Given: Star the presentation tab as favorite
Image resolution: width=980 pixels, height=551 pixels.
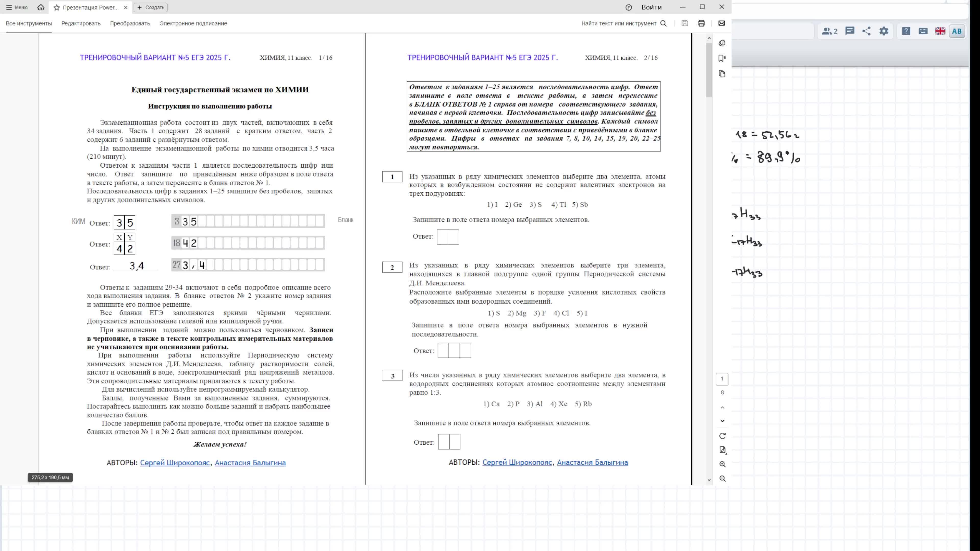Looking at the screenshot, I should tap(57, 8).
